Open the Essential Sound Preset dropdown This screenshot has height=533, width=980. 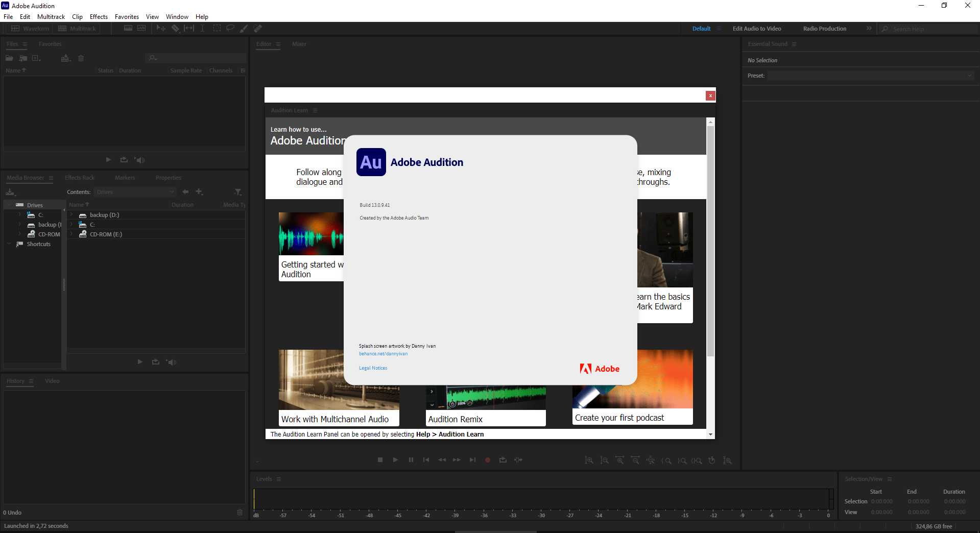[870, 76]
